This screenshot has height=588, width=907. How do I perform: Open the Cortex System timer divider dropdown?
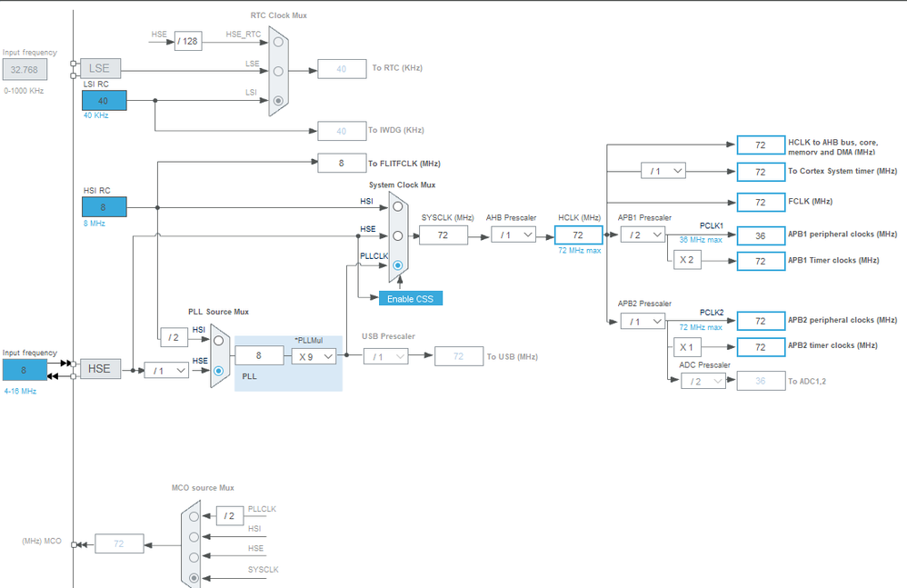coord(663,171)
